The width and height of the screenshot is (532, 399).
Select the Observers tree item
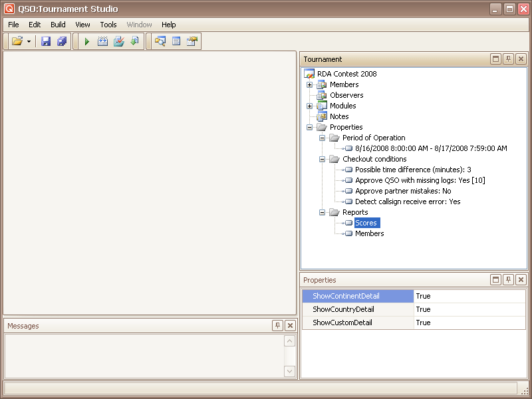click(x=346, y=95)
